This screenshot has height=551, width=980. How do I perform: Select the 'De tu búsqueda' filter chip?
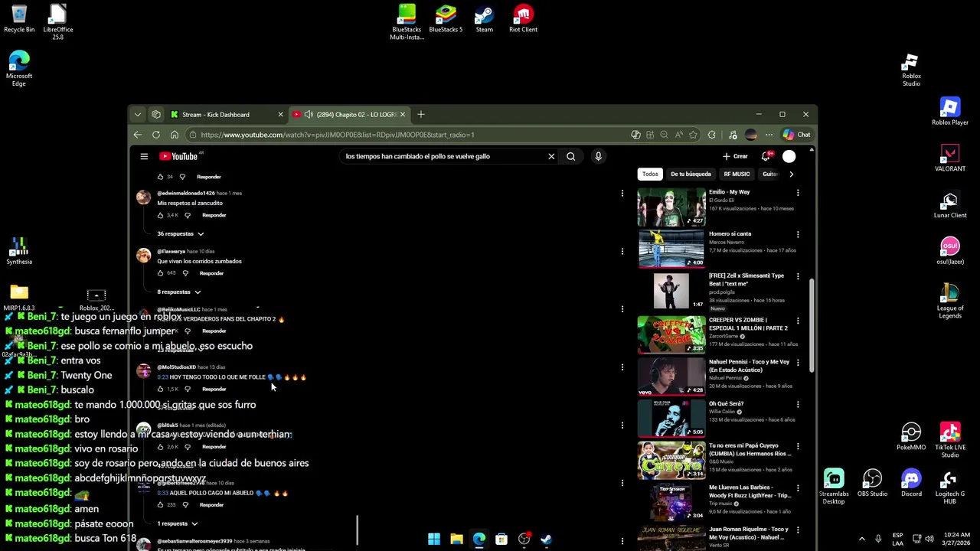[691, 174]
